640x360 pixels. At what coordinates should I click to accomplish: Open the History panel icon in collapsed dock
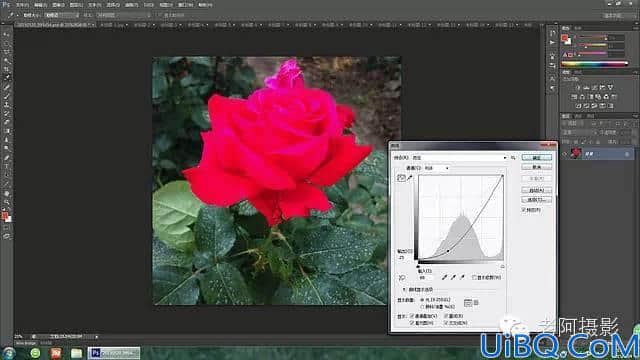coord(552,33)
